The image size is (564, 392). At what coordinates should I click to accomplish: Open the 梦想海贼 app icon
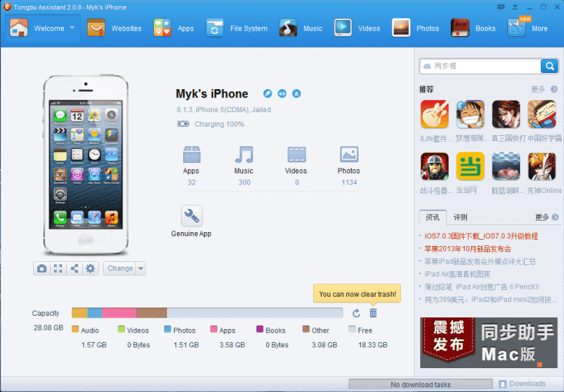point(470,115)
